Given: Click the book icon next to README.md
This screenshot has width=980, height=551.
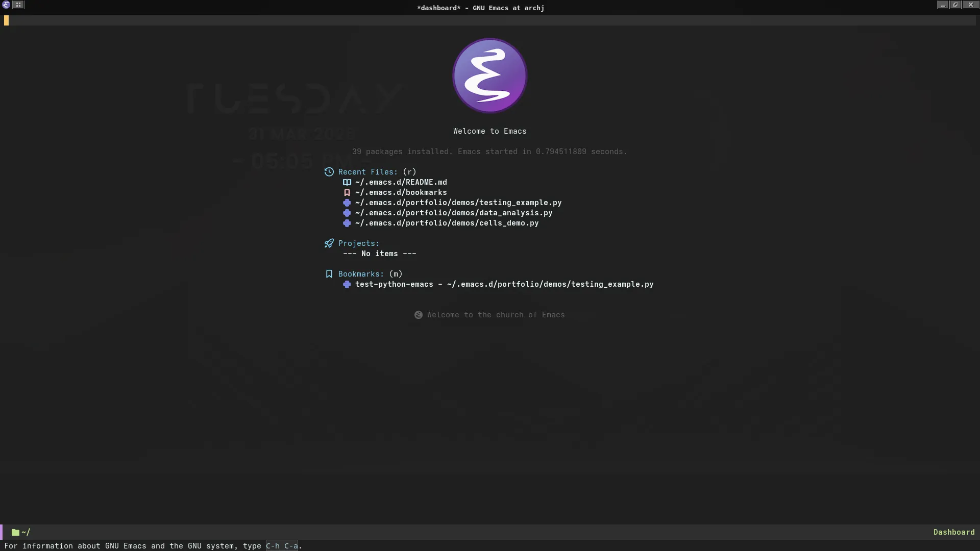Looking at the screenshot, I should coord(347,182).
